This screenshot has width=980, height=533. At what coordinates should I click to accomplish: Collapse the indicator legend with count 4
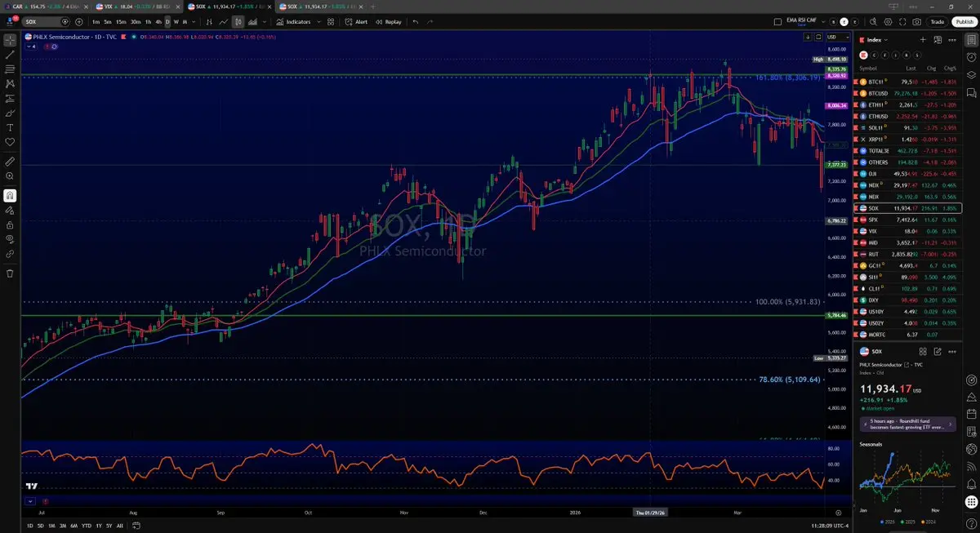(33, 47)
